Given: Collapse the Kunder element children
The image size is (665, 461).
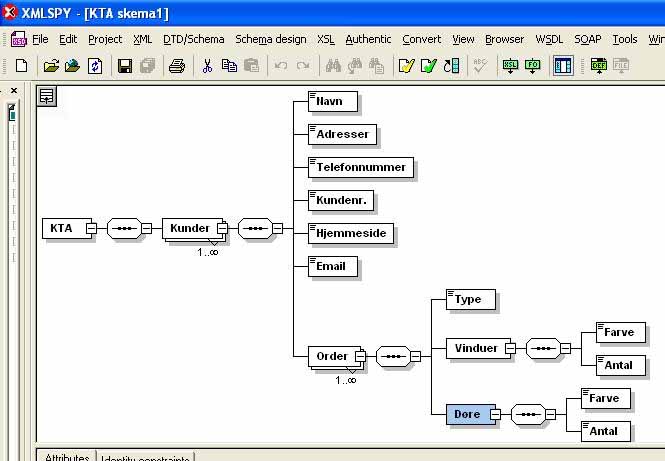Looking at the screenshot, I should click(222, 228).
